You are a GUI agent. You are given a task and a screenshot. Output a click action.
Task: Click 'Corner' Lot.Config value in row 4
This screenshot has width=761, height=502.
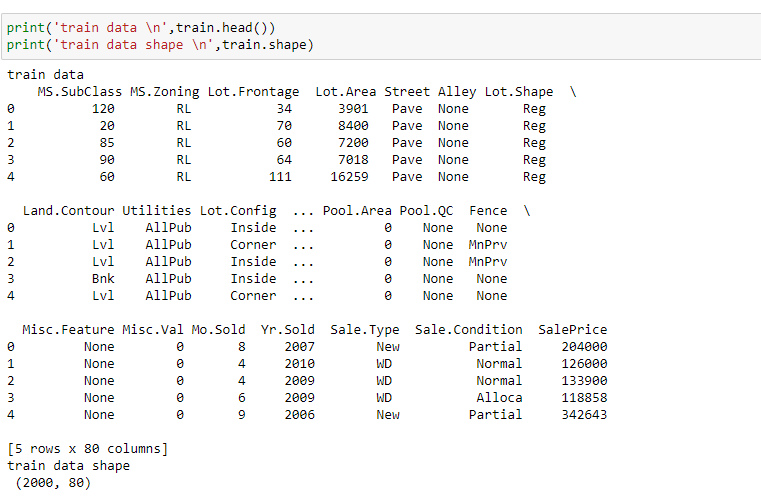(x=253, y=296)
